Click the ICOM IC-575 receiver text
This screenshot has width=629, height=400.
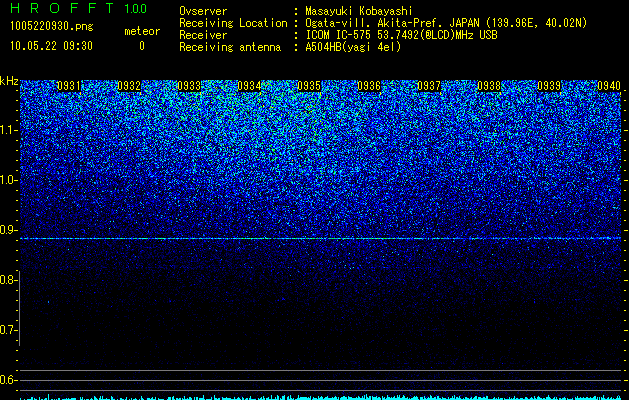tap(401, 35)
